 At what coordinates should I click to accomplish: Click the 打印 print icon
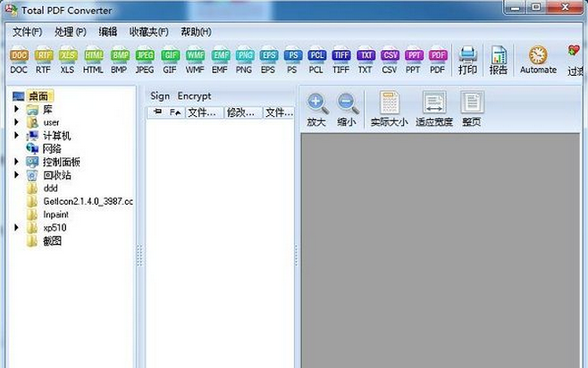coord(467,61)
